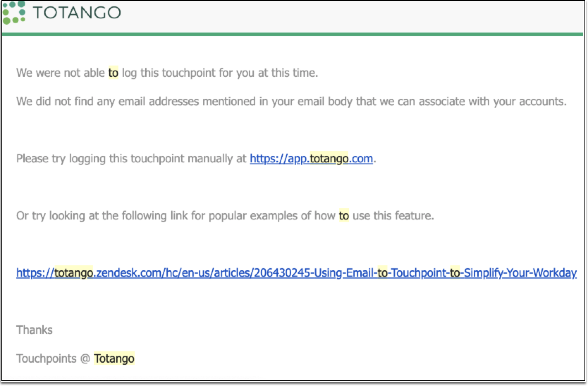Image resolution: width=588 pixels, height=386 pixels.
Task: Click the 'Thanks' closing text
Action: pyautogui.click(x=35, y=330)
